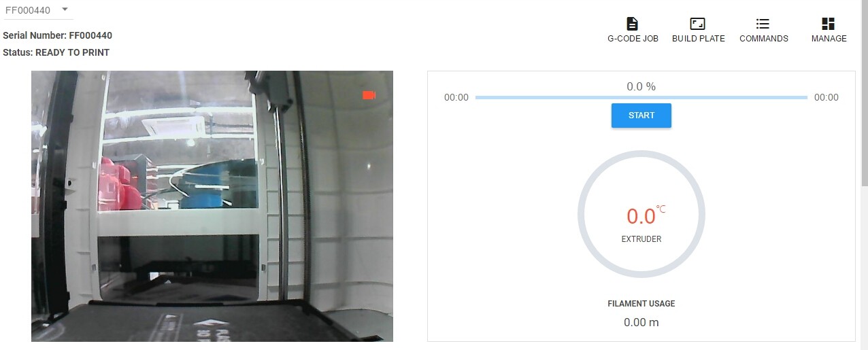Expand the printer selector dropdown arrow
This screenshot has height=350, width=868.
coord(65,10)
